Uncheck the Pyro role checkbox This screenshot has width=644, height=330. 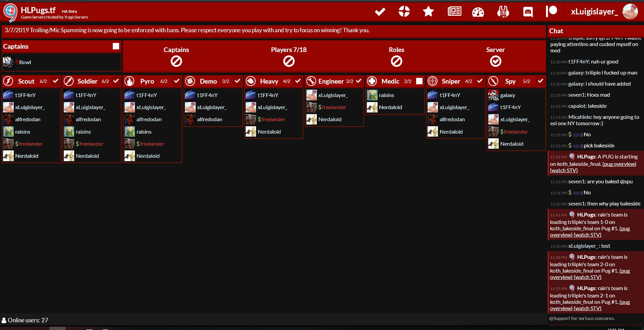tap(177, 81)
